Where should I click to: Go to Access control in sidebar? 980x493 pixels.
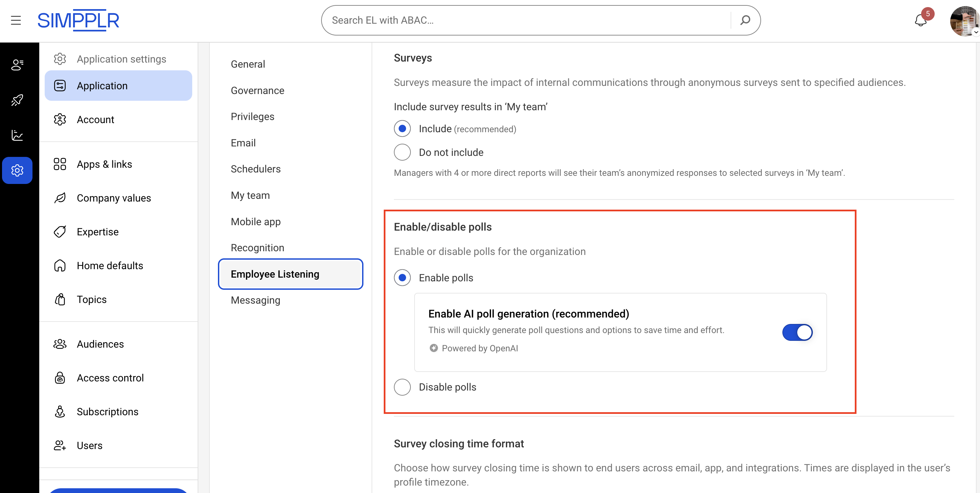point(110,377)
